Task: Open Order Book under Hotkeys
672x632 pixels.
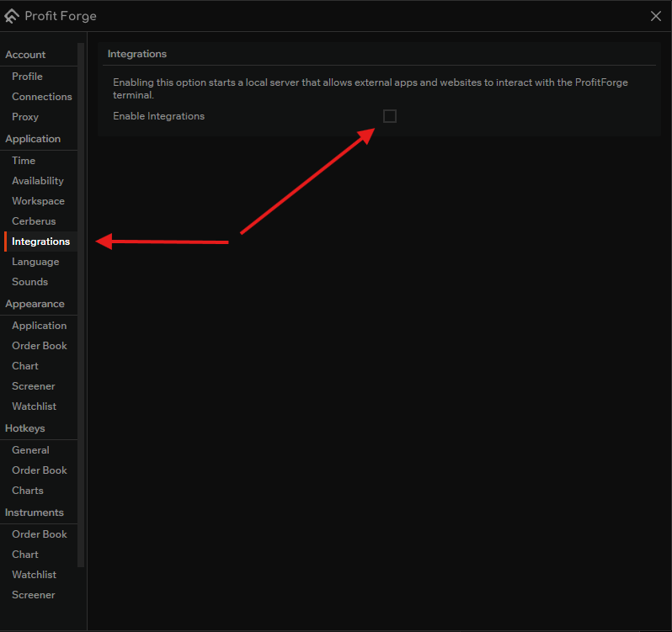Action: (40, 470)
